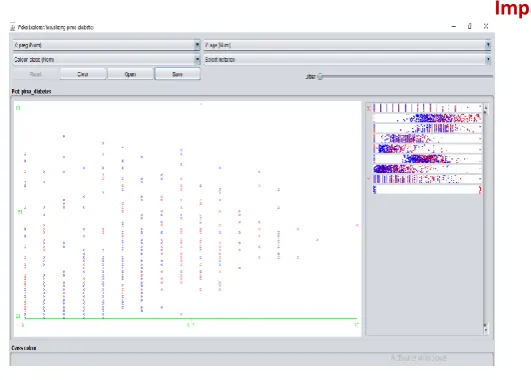Image resolution: width=531 pixels, height=380 pixels.
Task: Click the Save button
Action: 177,74
